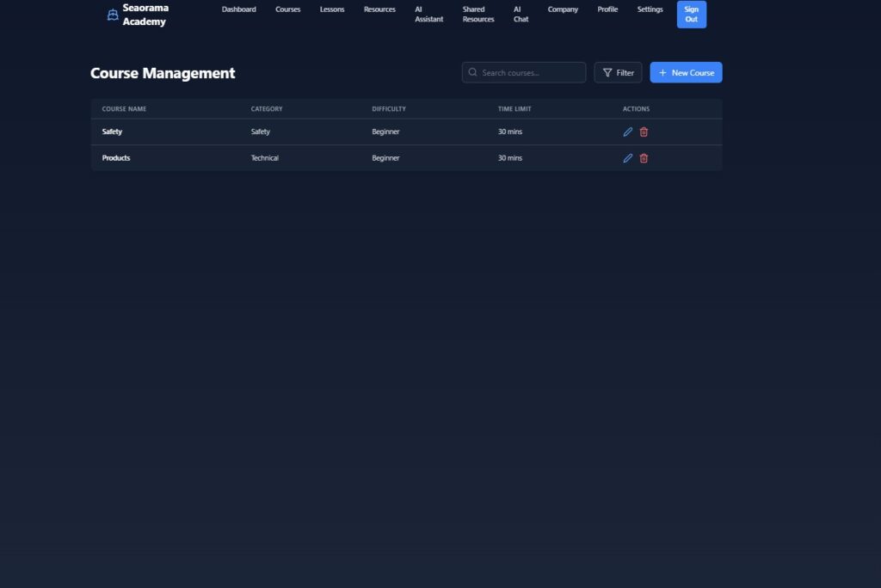This screenshot has height=588, width=881.
Task: Click Technical category in Products row
Action: pyautogui.click(x=265, y=158)
